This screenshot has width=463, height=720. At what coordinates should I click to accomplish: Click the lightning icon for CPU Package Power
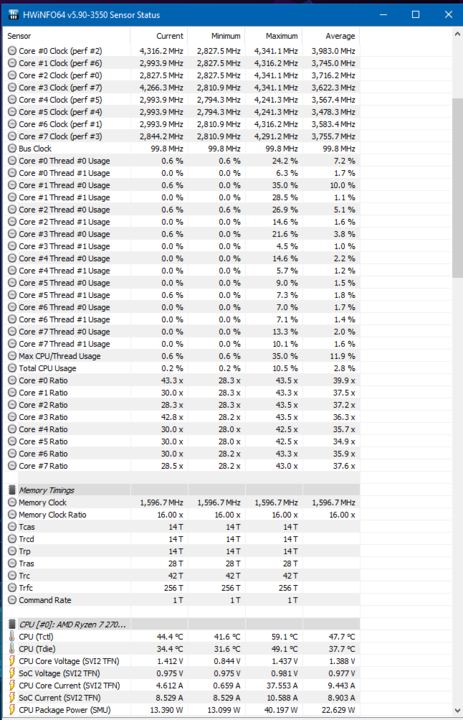coord(12,710)
